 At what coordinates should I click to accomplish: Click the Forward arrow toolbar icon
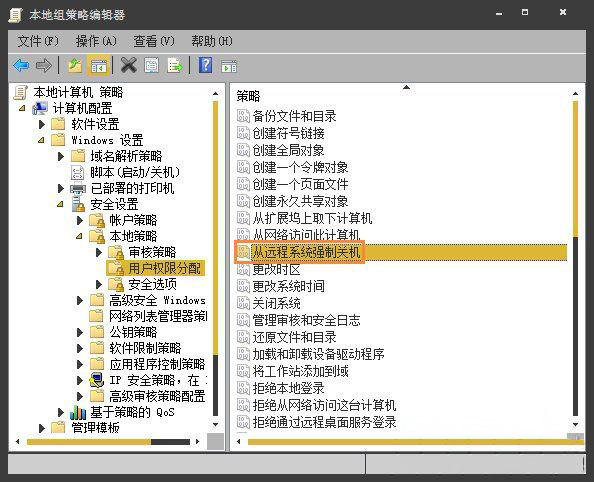coord(44,66)
